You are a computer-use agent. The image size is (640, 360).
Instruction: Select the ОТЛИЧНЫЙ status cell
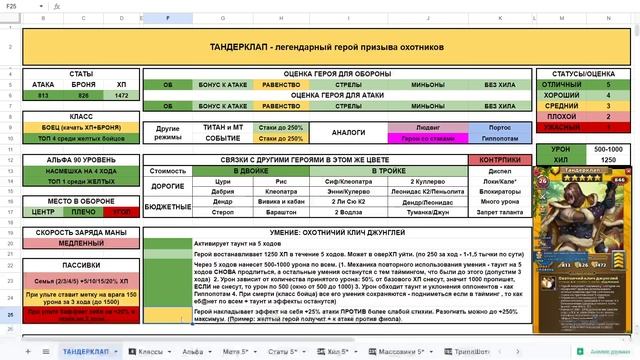pos(561,84)
